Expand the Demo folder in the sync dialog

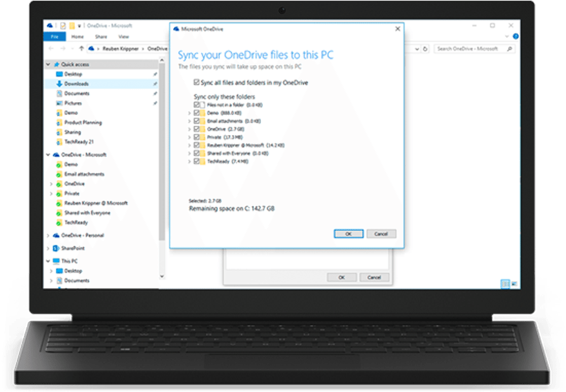(x=189, y=113)
